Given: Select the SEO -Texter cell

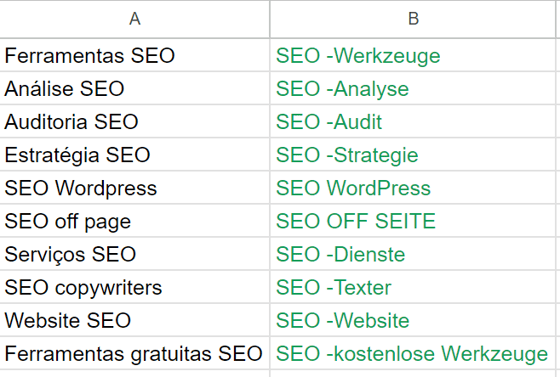Looking at the screenshot, I should point(413,287).
